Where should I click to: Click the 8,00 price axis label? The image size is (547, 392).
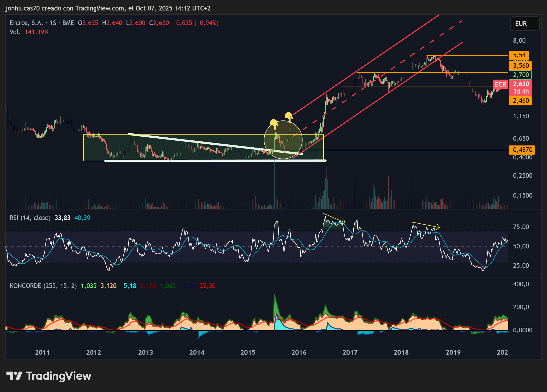click(x=519, y=41)
